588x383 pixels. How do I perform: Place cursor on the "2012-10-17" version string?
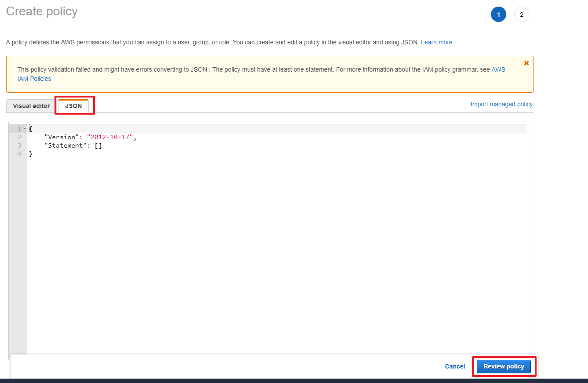click(x=110, y=137)
